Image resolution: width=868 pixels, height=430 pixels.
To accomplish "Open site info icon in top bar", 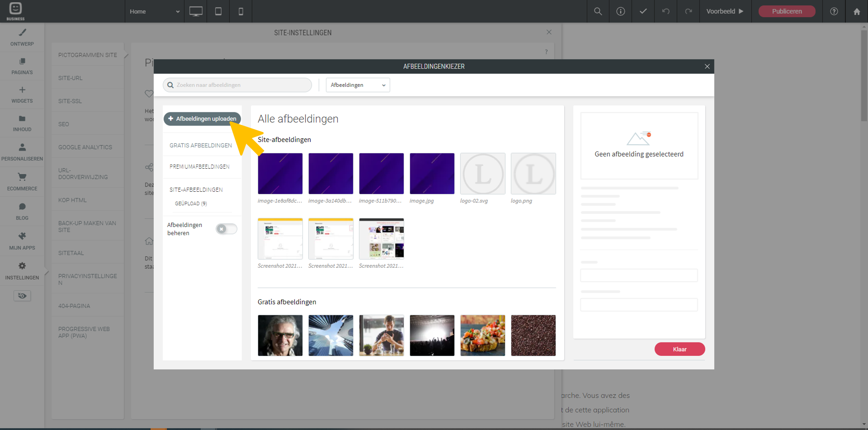I will (621, 11).
